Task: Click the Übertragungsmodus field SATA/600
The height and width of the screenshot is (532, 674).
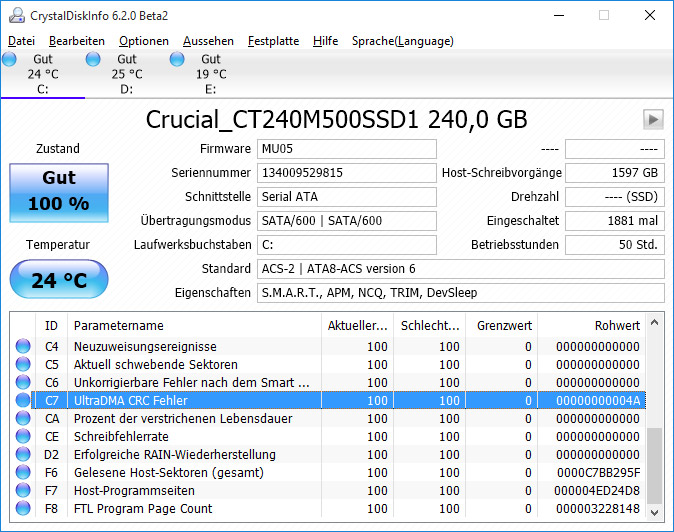Action: point(347,221)
